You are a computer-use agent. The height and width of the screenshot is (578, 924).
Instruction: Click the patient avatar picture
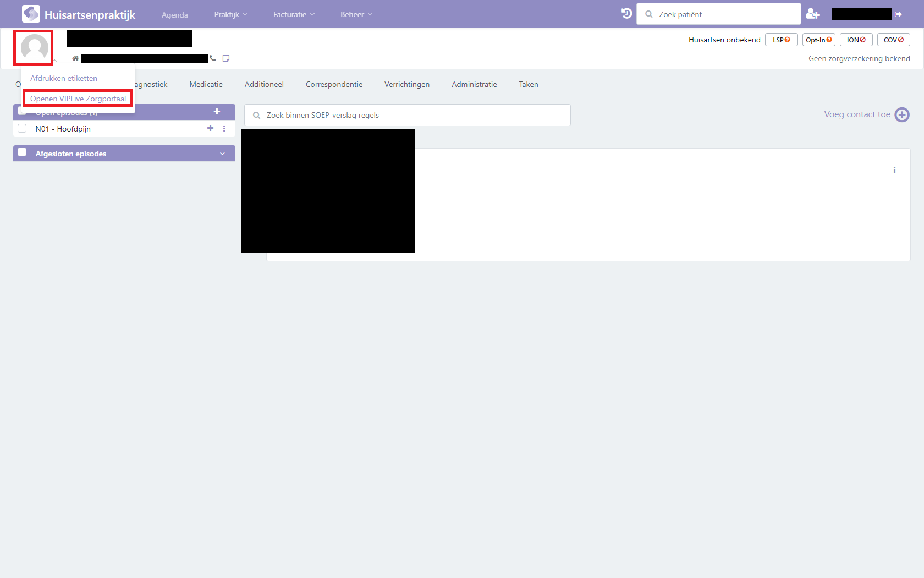point(34,48)
